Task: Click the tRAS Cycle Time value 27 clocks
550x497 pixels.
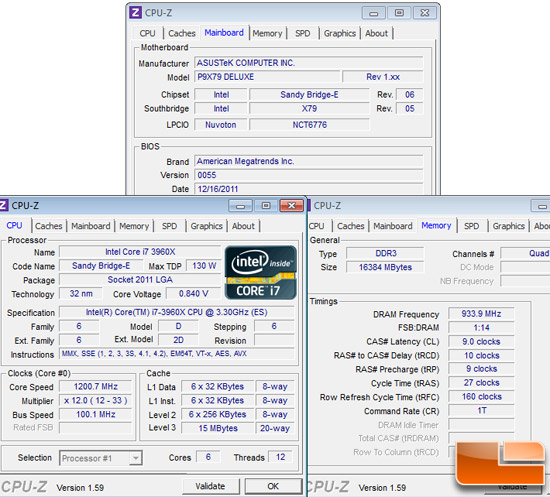Action: point(481,383)
